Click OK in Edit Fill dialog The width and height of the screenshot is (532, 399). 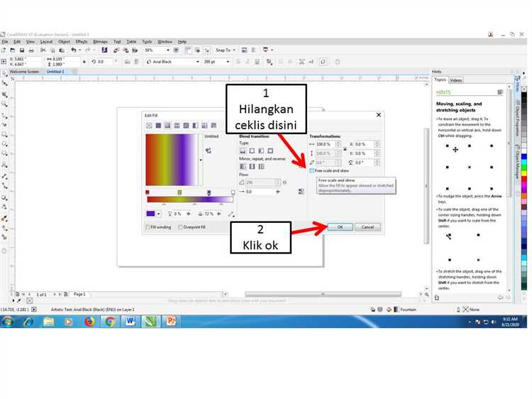pos(340,227)
